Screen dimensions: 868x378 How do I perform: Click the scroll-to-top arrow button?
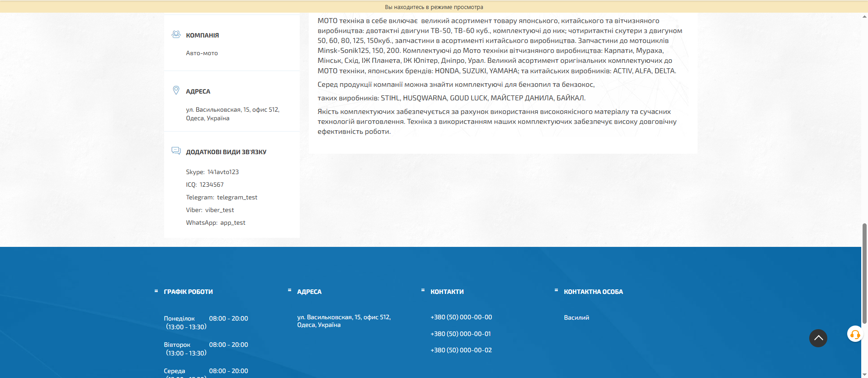pyautogui.click(x=818, y=338)
